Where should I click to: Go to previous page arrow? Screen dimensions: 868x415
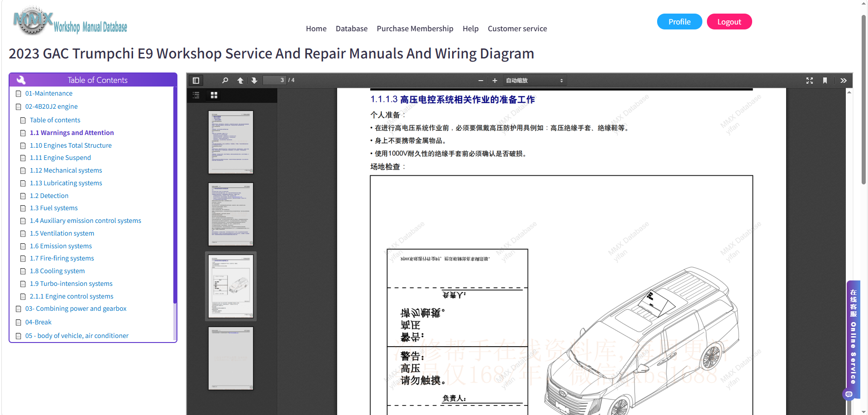pos(240,81)
